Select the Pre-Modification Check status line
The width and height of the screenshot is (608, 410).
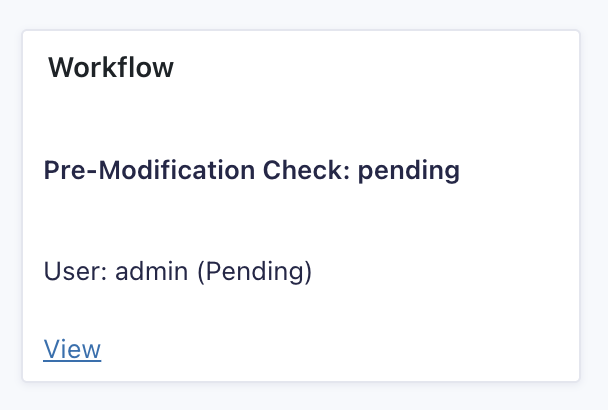tap(251, 171)
